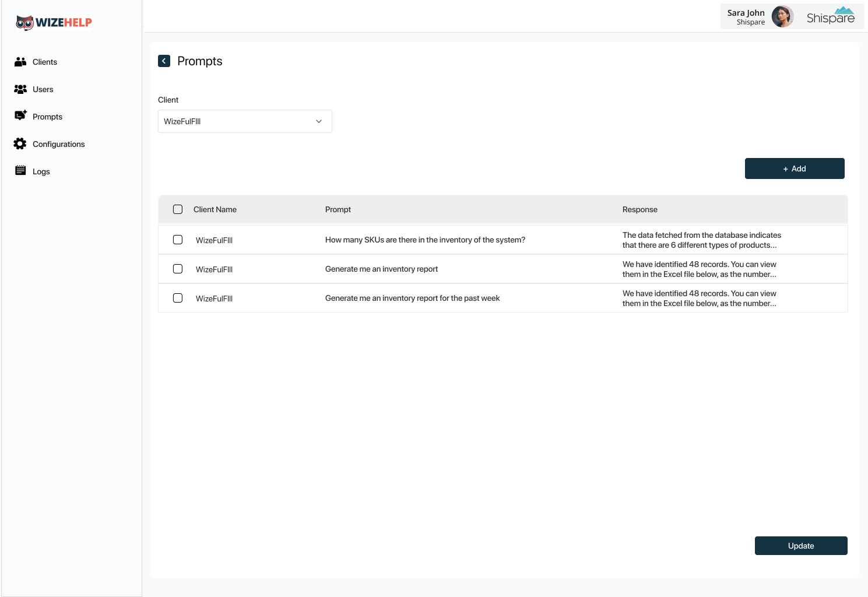Toggle the select-all checkbox in table header
The height and width of the screenshot is (597, 868).
[178, 209]
